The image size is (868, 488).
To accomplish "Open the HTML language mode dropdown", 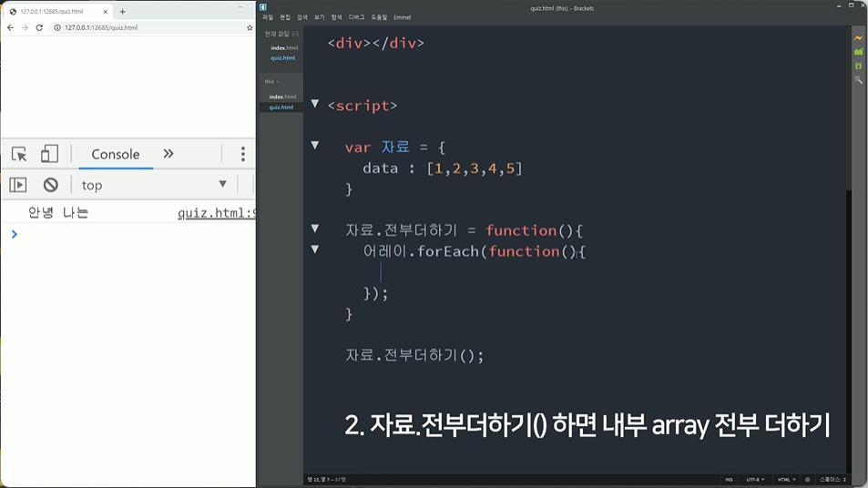I will 786,480.
